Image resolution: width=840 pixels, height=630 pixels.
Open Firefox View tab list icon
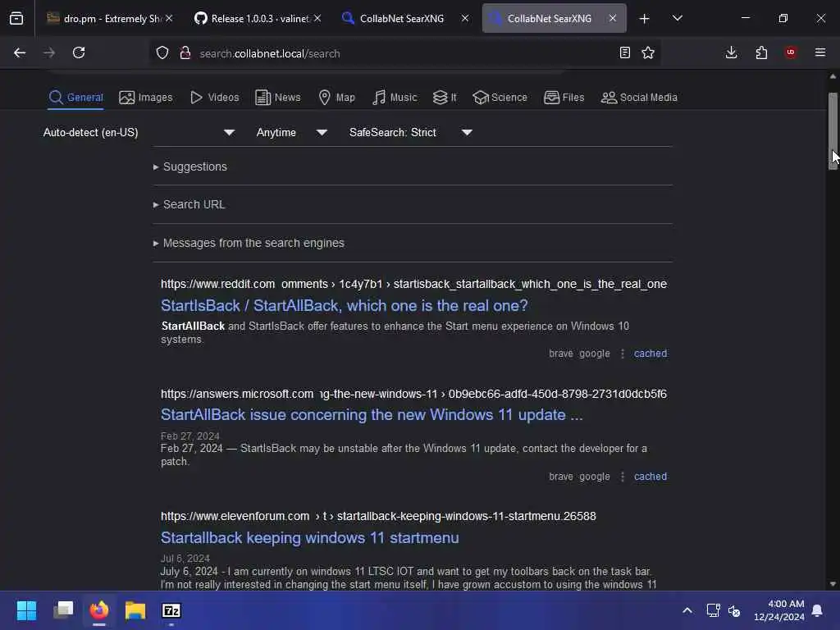[16, 18]
